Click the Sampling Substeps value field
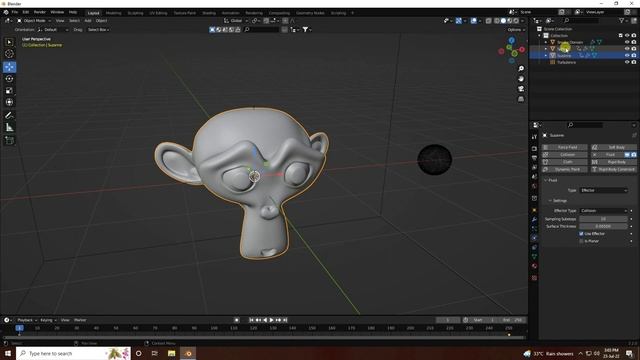640x360 pixels. tap(603, 219)
